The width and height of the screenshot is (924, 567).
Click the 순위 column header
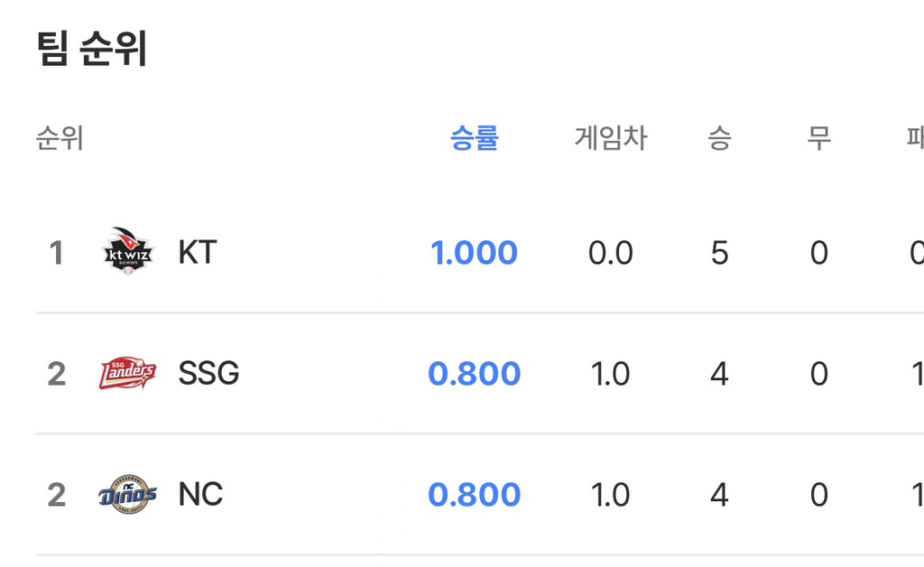tap(60, 138)
